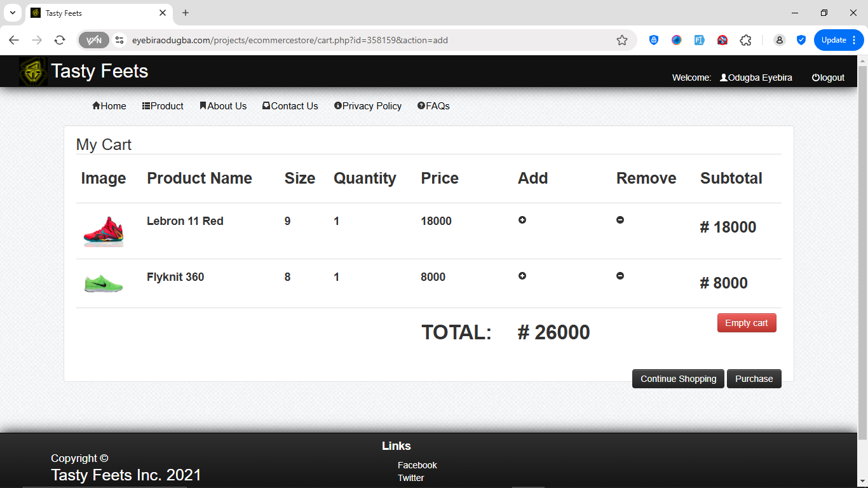Open a new browser tab with plus

(x=186, y=13)
